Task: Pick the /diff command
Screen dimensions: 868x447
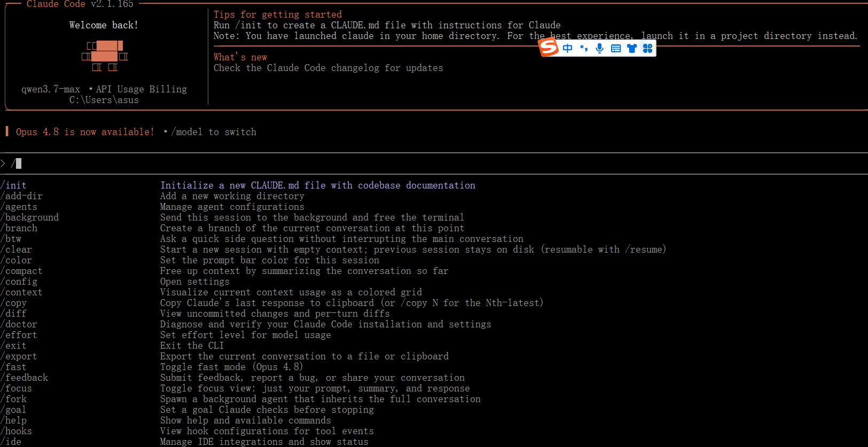Action: coord(13,313)
